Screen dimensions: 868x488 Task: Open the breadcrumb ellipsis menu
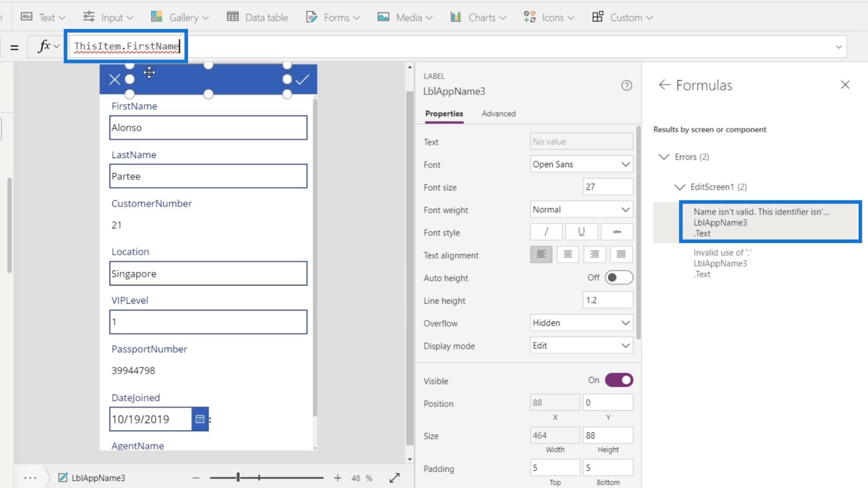(30, 478)
